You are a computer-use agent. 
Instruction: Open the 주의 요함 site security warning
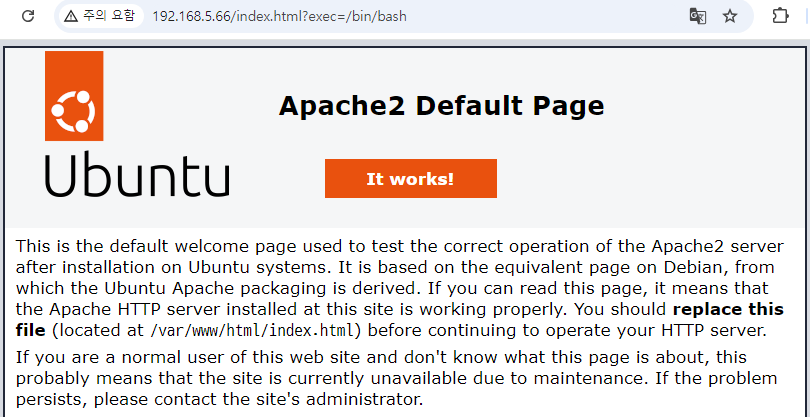pyautogui.click(x=100, y=16)
